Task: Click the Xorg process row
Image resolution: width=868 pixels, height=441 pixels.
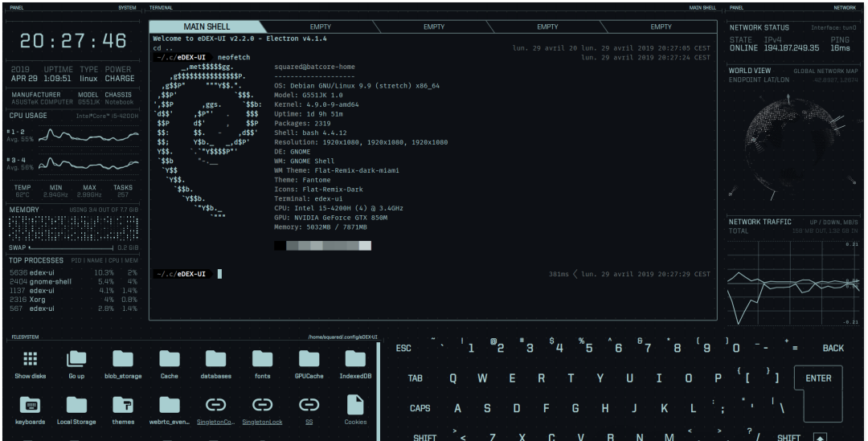Action: coord(73,300)
